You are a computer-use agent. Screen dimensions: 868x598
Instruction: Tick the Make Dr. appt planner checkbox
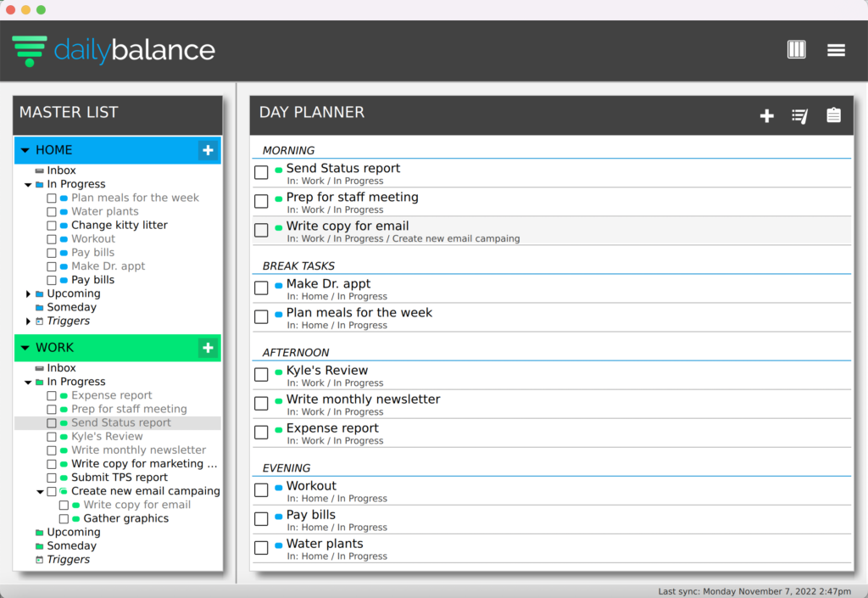tap(261, 288)
